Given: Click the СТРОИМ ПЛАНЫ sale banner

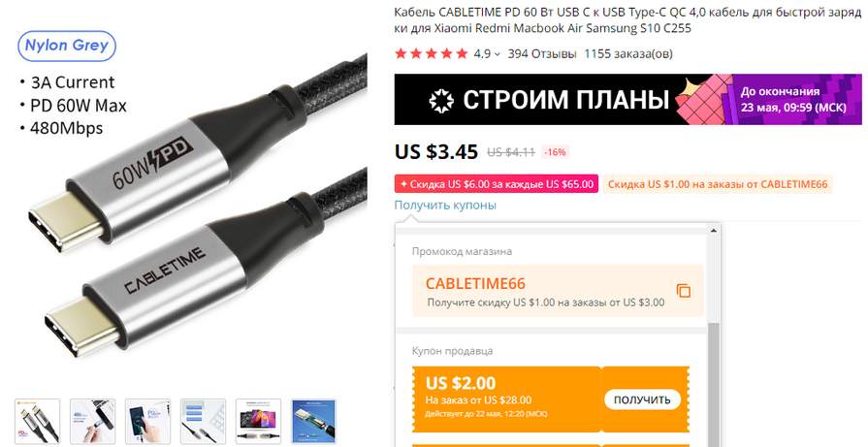Looking at the screenshot, I should (x=627, y=100).
